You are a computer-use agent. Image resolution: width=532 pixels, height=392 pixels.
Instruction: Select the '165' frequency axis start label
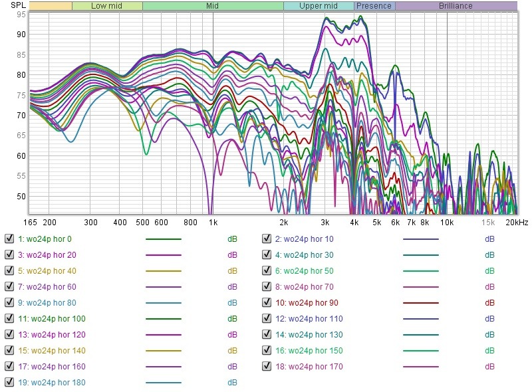(x=30, y=223)
